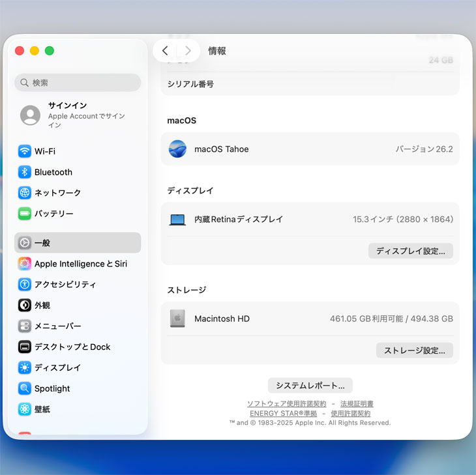Select 一般 in the sidebar
The width and height of the screenshot is (476, 475).
42,243
